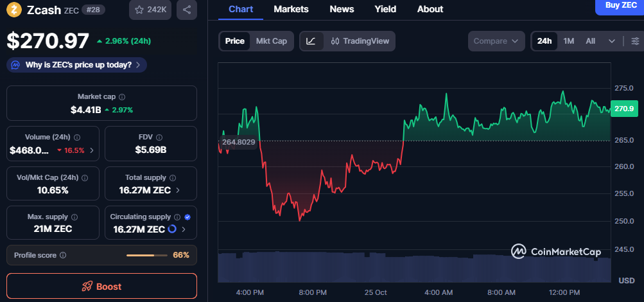
Task: Open the Markets tab
Action: [291, 9]
